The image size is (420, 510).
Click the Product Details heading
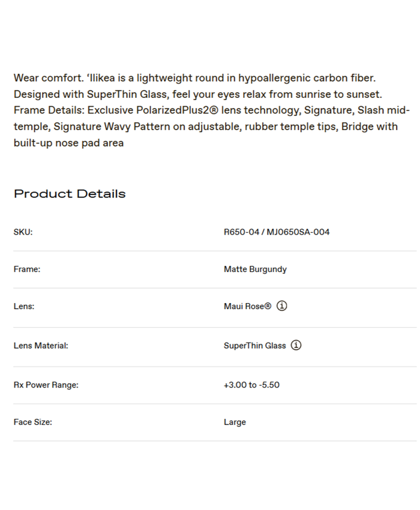click(x=70, y=194)
